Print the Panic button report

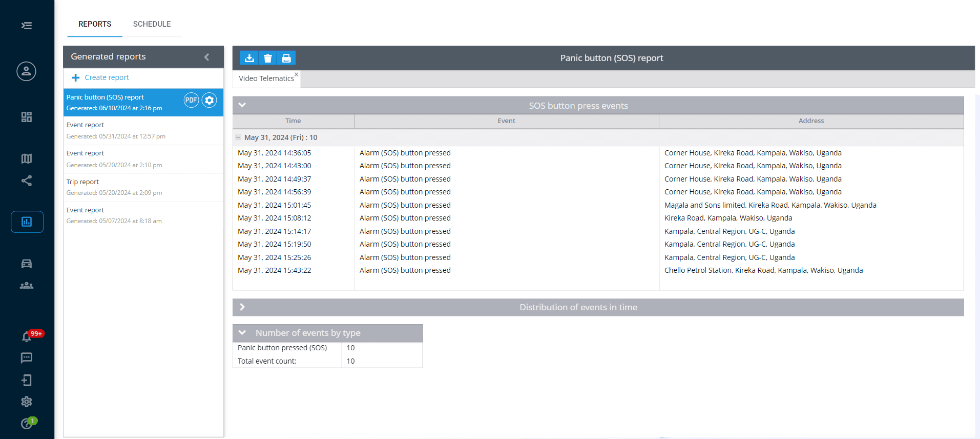point(286,58)
